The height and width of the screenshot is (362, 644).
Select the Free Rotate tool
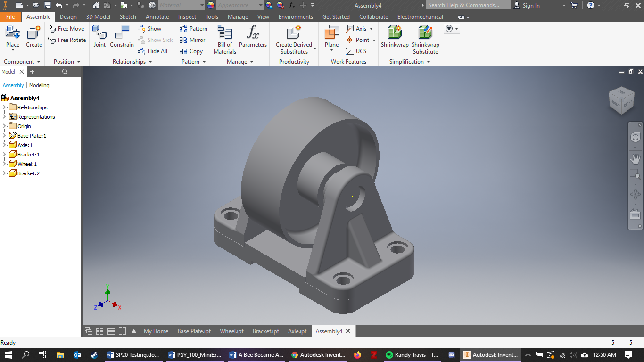coord(67,40)
